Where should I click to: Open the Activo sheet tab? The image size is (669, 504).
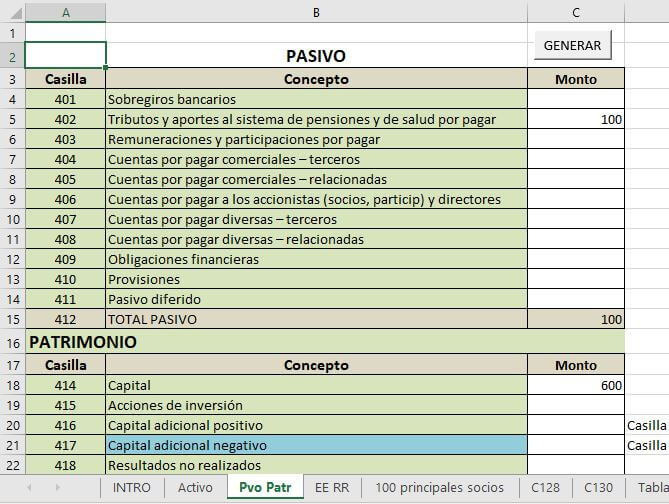pyautogui.click(x=195, y=488)
